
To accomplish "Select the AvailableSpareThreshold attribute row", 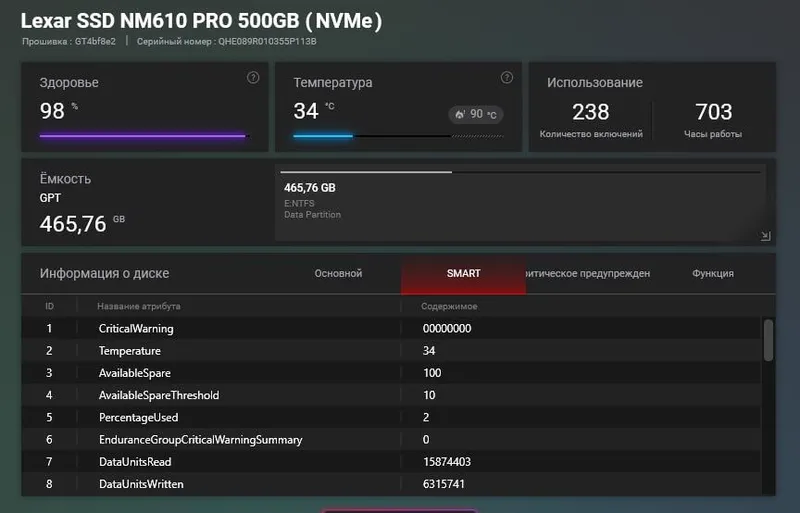I will [391, 395].
